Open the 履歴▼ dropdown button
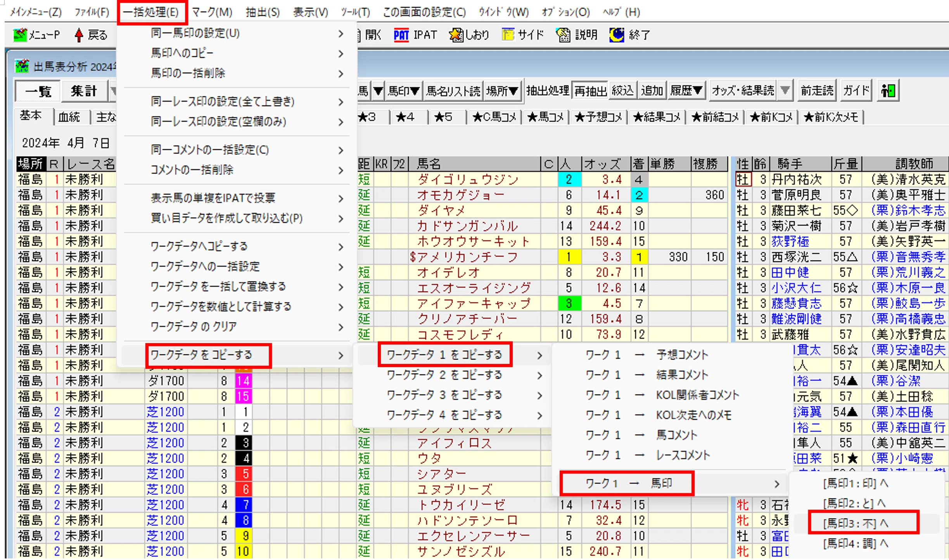The height and width of the screenshot is (560, 949). click(x=686, y=91)
